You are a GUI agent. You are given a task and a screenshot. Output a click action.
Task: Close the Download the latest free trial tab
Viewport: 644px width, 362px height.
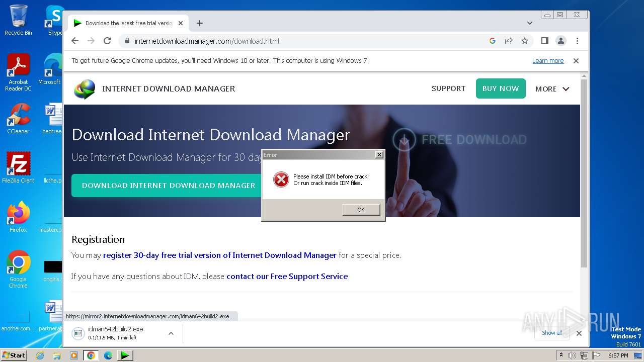click(181, 23)
